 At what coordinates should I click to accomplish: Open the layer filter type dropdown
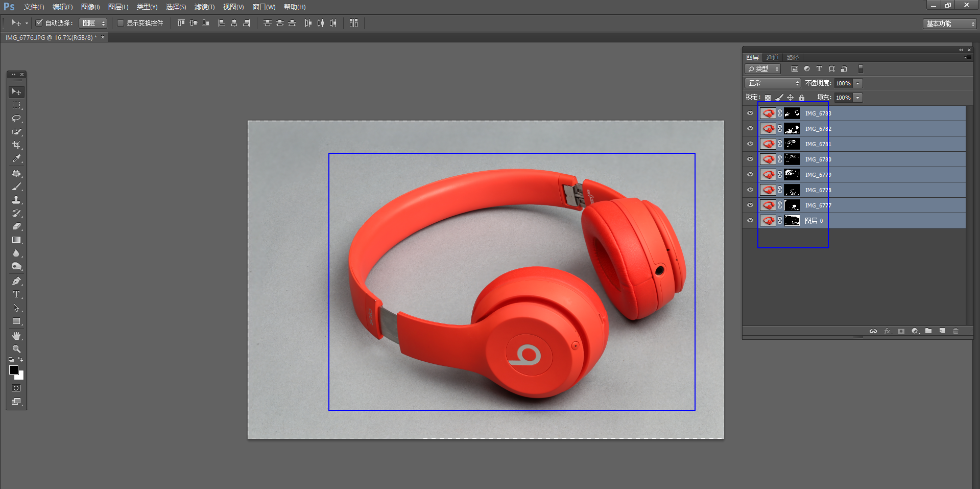point(763,69)
